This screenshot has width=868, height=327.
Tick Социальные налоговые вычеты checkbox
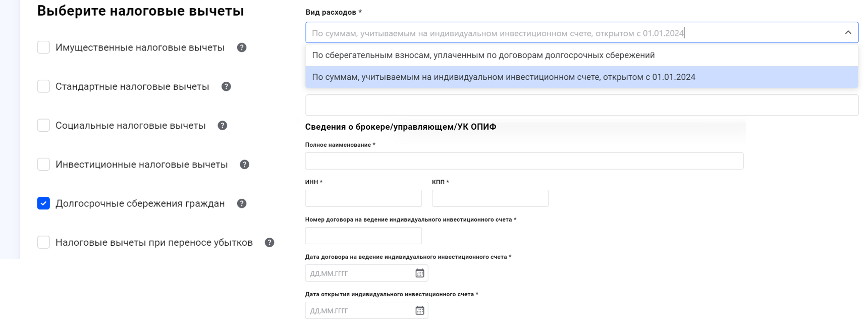pyautogui.click(x=44, y=126)
